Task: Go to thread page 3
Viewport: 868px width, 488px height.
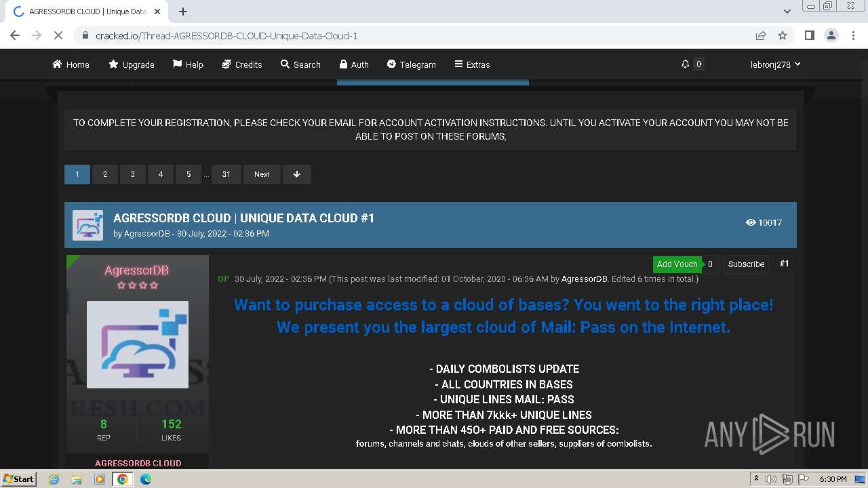Action: (133, 174)
